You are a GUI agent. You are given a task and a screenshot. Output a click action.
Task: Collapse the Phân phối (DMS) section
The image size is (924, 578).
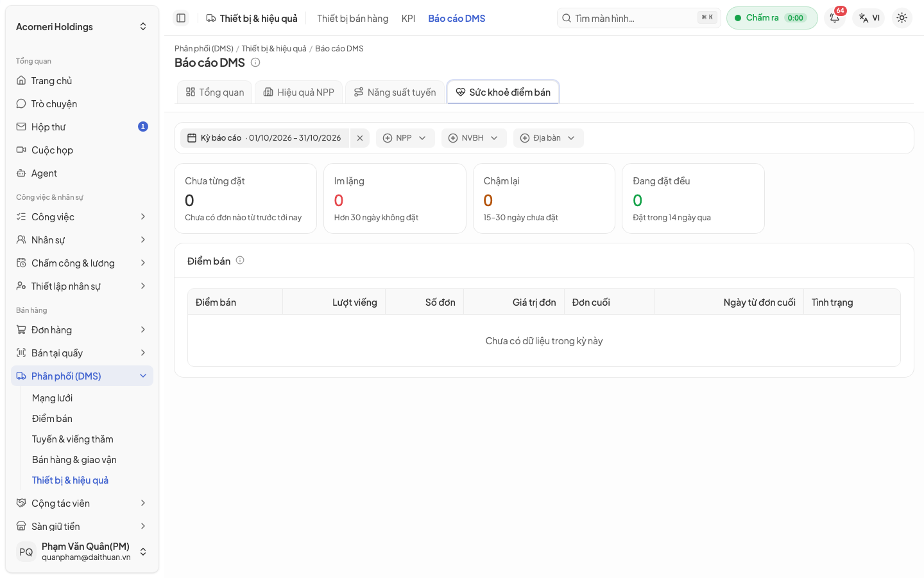click(x=81, y=376)
